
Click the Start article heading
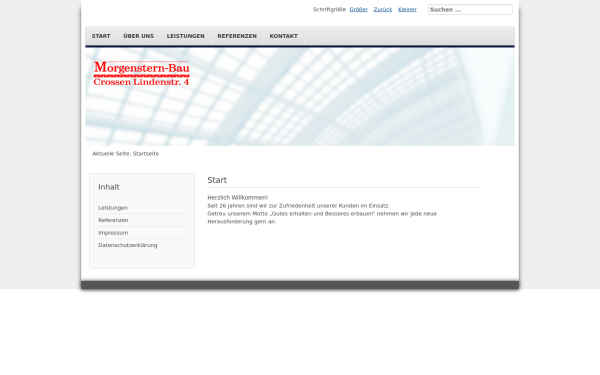[217, 180]
